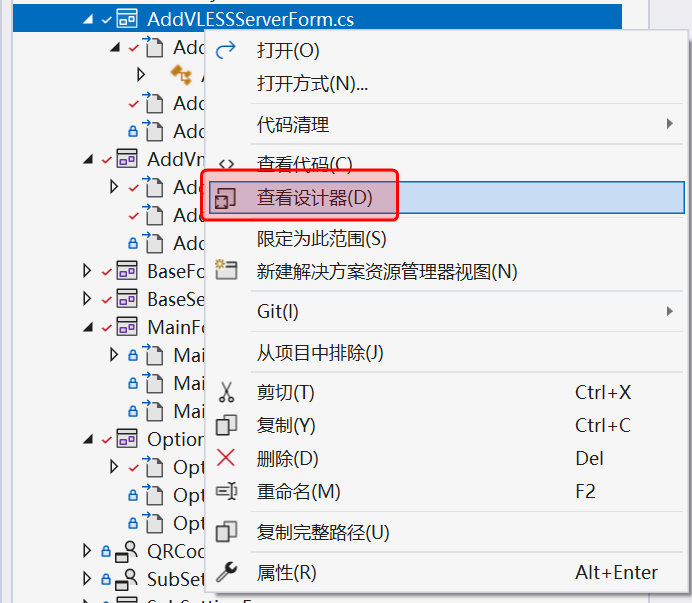Click the Copy (复制) pages icon

point(227,425)
